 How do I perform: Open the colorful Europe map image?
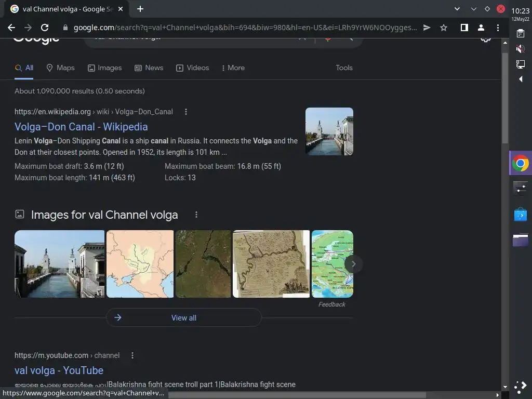(332, 263)
